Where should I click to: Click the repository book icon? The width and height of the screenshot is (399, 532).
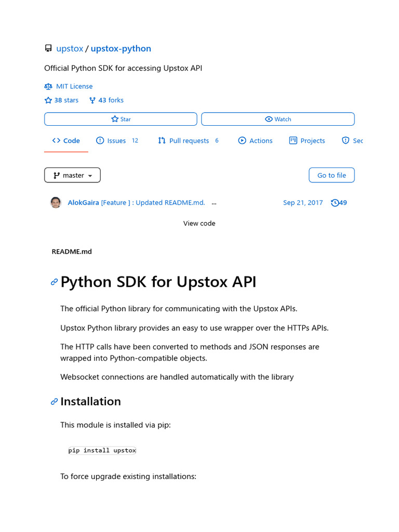point(48,49)
